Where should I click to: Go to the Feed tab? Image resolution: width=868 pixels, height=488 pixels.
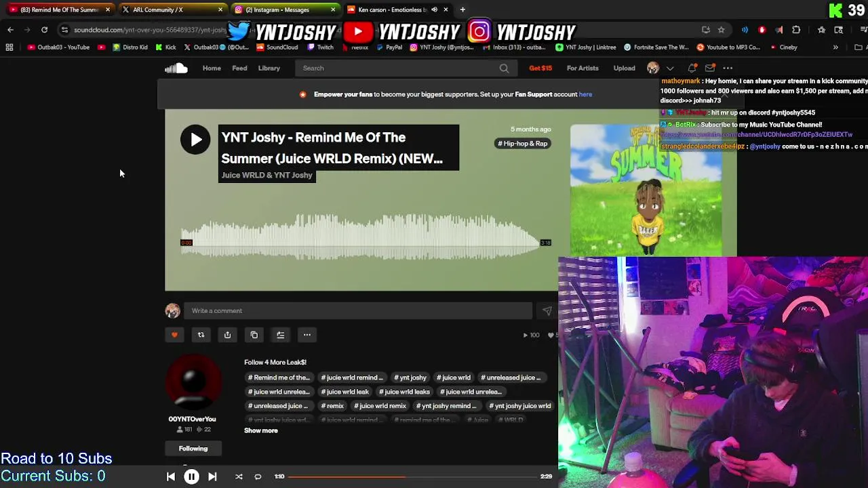pyautogui.click(x=239, y=68)
